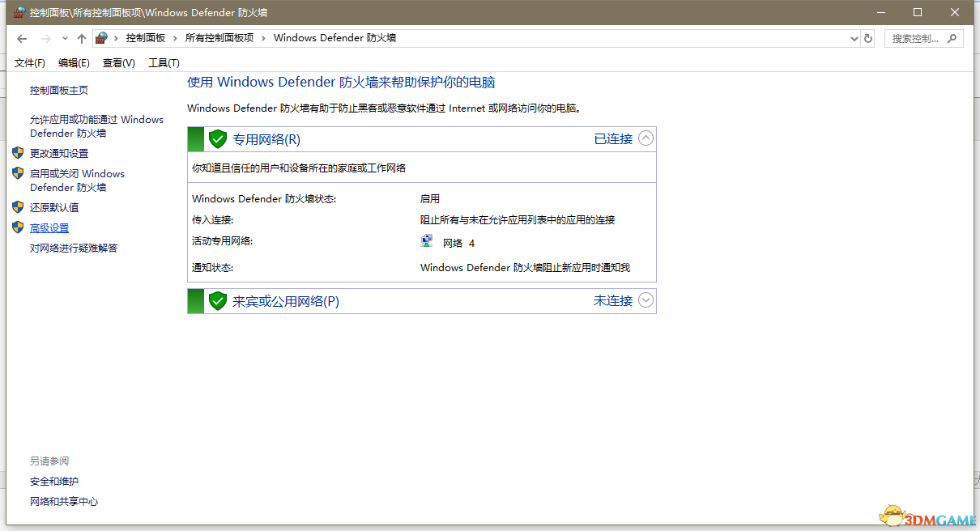This screenshot has width=980, height=531.
Task: Open 启用或关闭 Windows Defender 防火墙 link
Action: (77, 181)
